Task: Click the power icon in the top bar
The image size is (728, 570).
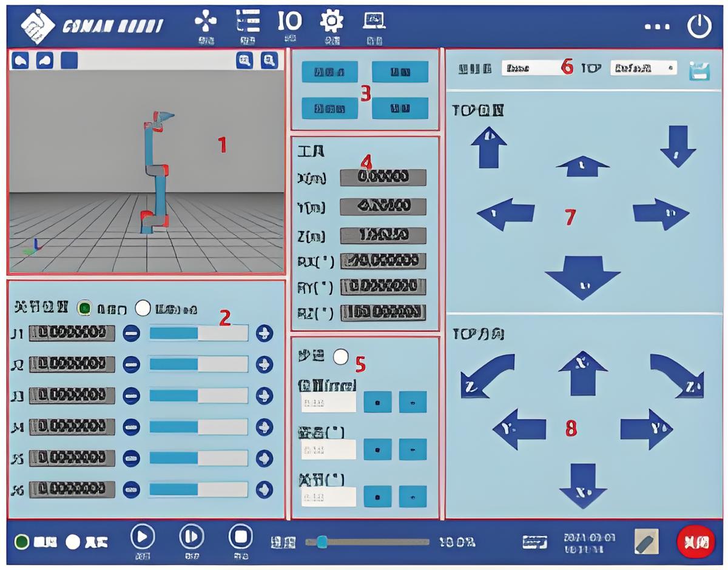Action: coord(699,27)
